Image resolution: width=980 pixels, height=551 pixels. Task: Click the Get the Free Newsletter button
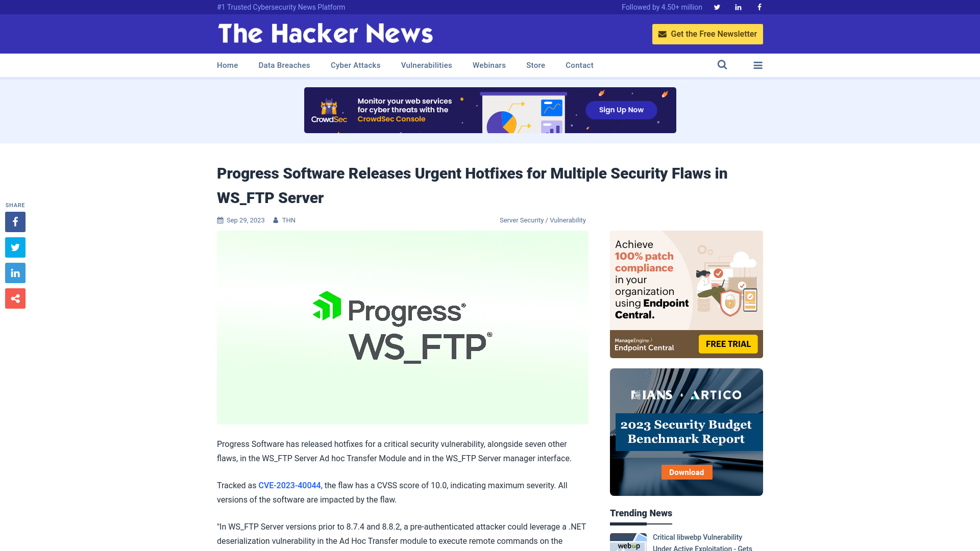(707, 34)
